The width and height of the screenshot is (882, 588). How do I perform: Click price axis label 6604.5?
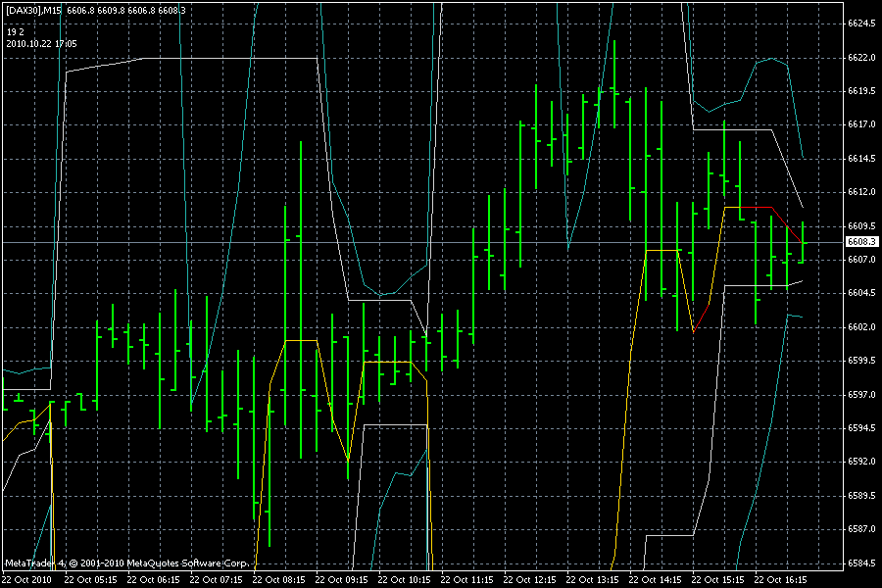coord(861,293)
